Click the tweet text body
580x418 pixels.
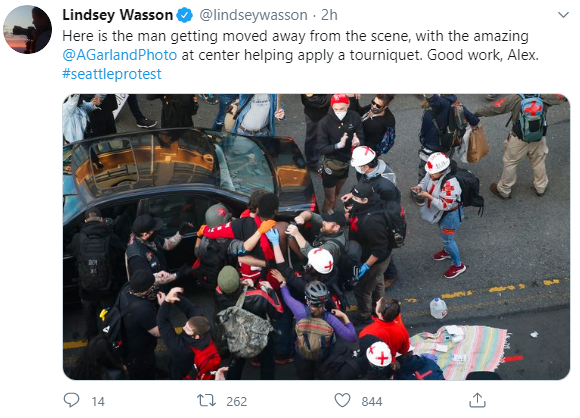click(x=300, y=55)
